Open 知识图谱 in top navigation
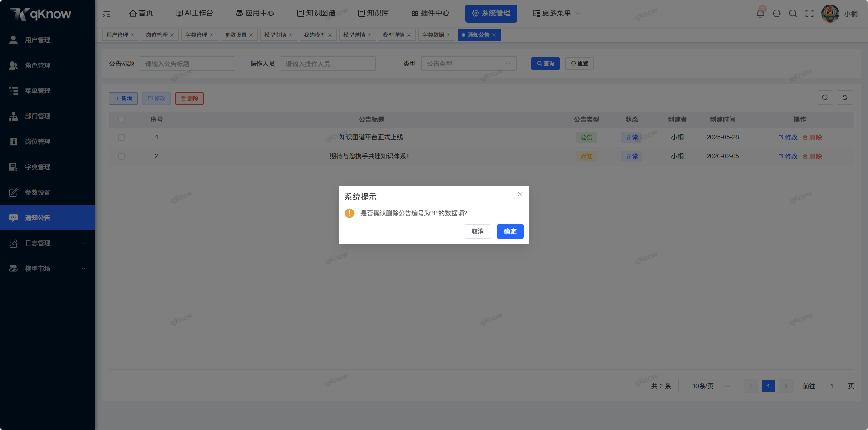This screenshot has height=430, width=868. pos(316,13)
